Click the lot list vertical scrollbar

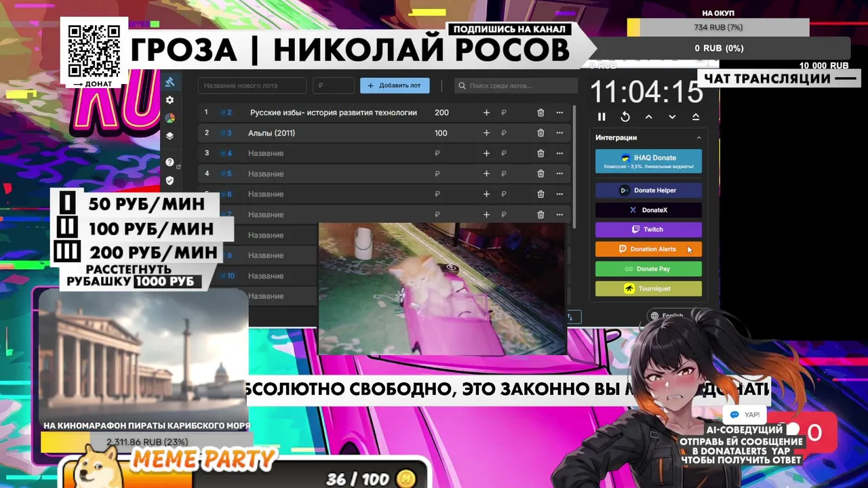coord(574,166)
